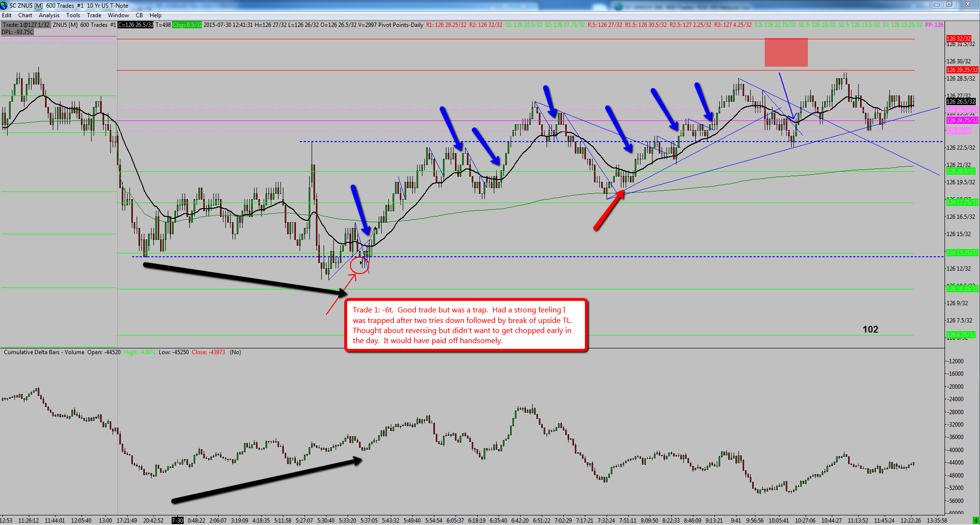This screenshot has height=525, width=980.
Task: Click the red 'Close: -43973' delta study value
Action: [x=209, y=352]
